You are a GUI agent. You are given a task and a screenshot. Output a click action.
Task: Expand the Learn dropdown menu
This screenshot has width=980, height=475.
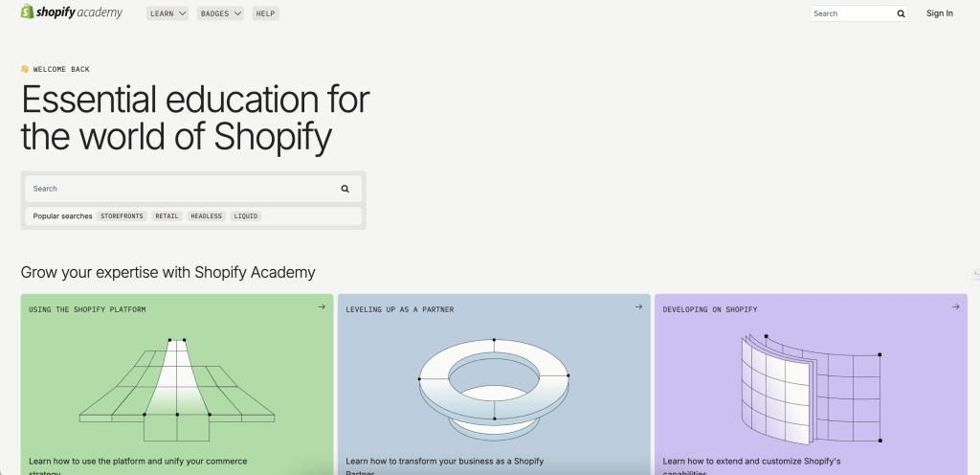click(x=168, y=13)
